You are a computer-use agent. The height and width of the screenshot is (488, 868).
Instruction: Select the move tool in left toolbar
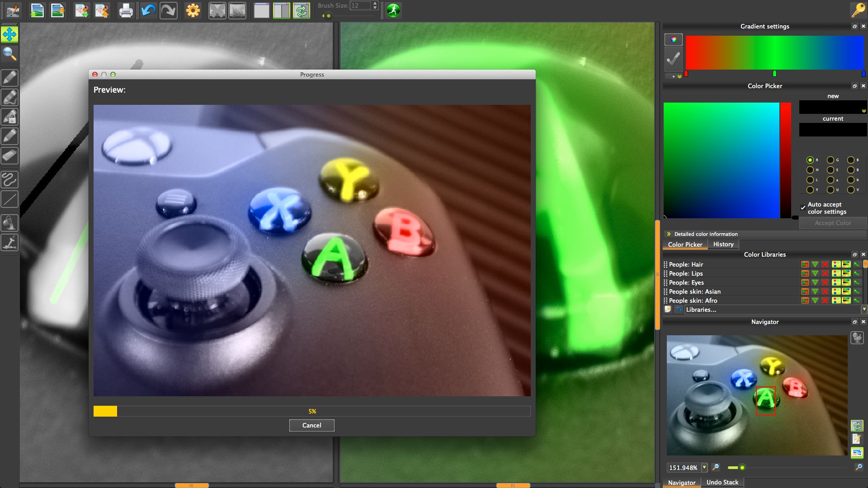[x=9, y=34]
